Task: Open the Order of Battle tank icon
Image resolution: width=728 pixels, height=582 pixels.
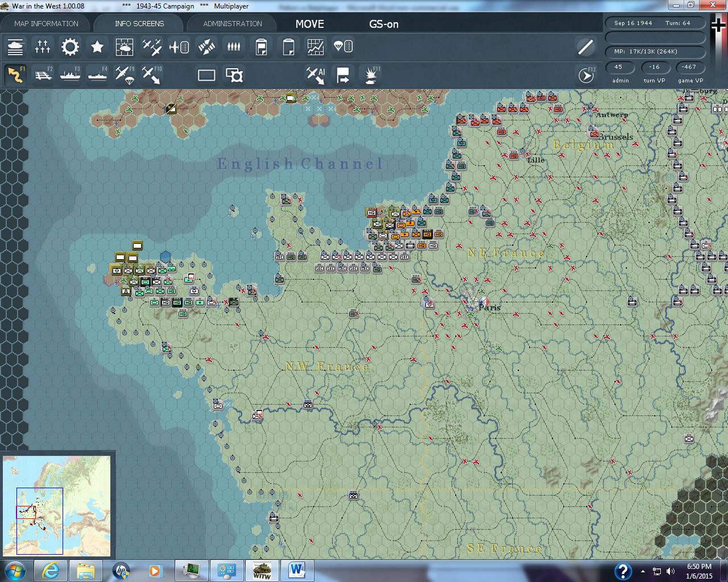Action: 15,47
